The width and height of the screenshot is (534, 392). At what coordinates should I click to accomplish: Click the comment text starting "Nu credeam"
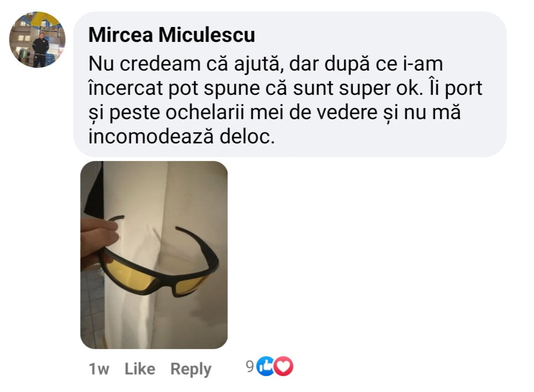pyautogui.click(x=285, y=100)
